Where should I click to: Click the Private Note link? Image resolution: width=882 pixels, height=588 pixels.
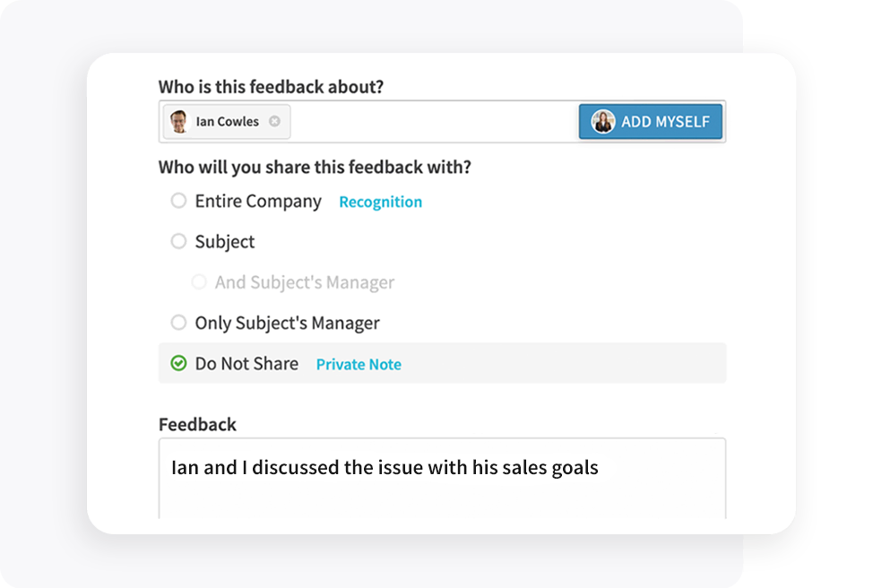[x=358, y=364]
